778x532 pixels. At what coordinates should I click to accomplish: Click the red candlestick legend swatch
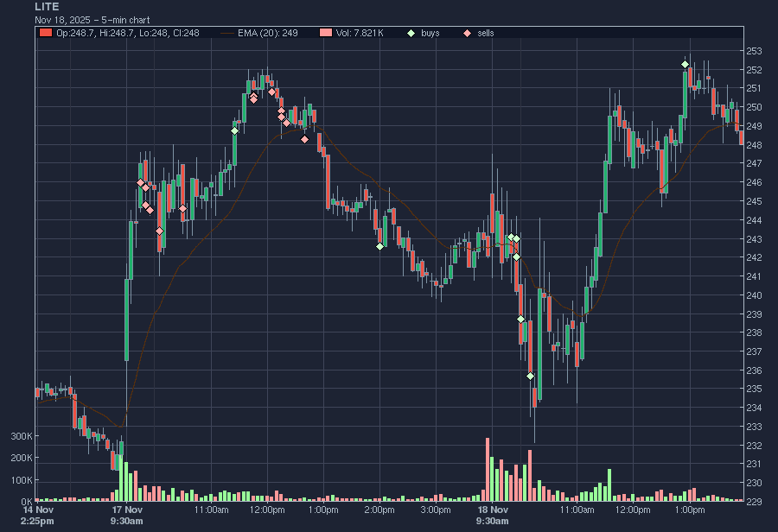[x=46, y=33]
